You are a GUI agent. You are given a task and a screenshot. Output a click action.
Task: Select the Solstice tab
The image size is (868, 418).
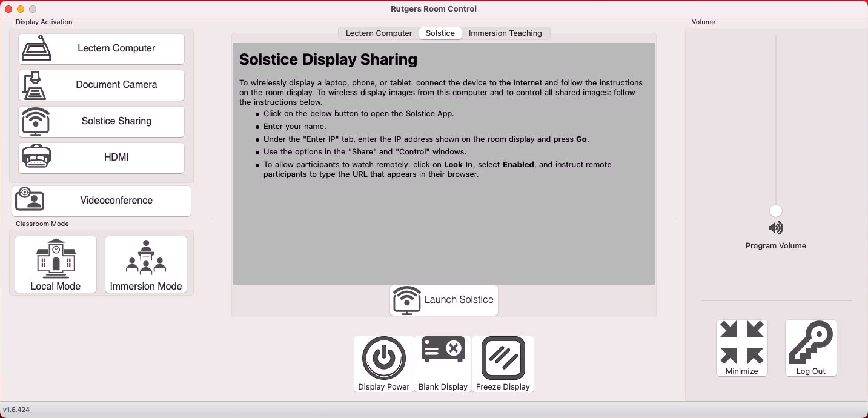pos(440,33)
